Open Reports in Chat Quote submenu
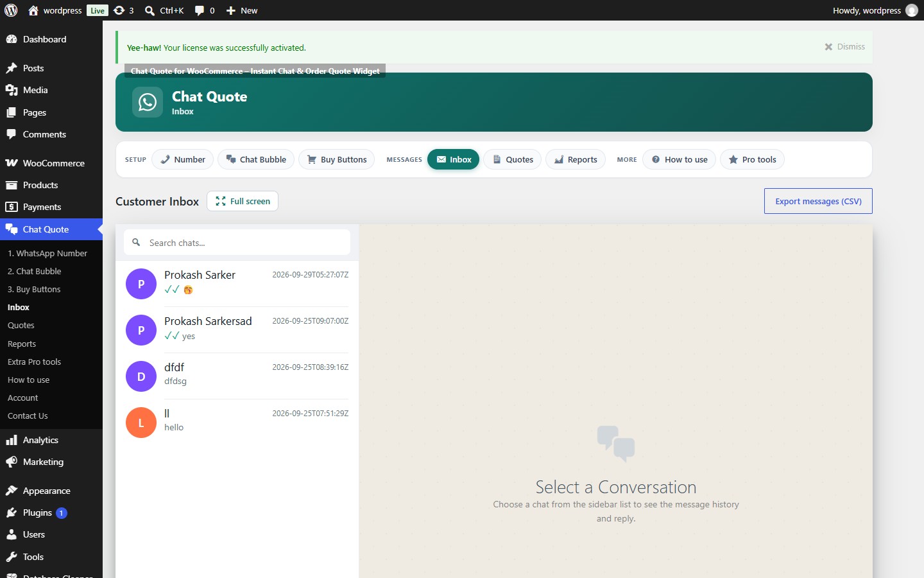The width and height of the screenshot is (924, 578). (22, 344)
